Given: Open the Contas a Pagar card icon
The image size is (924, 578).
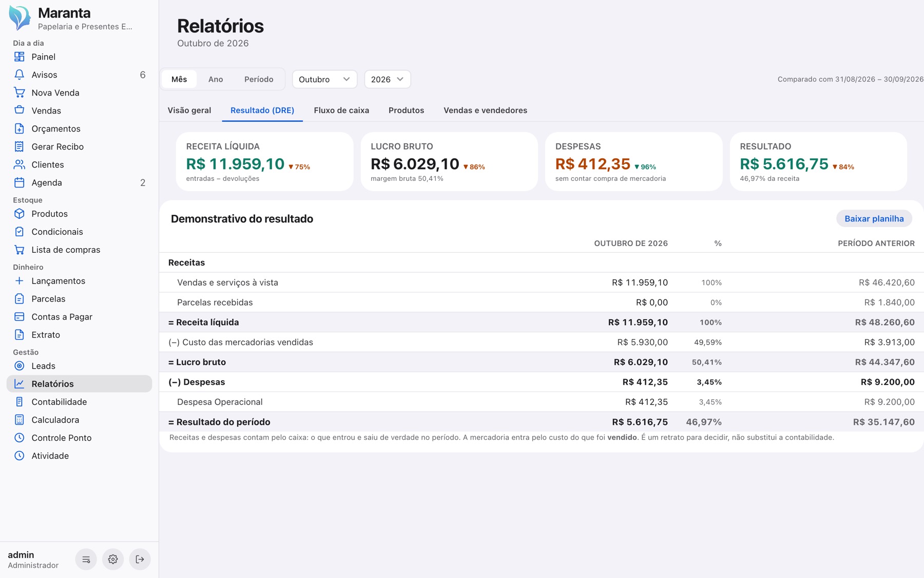Looking at the screenshot, I should click(x=19, y=316).
